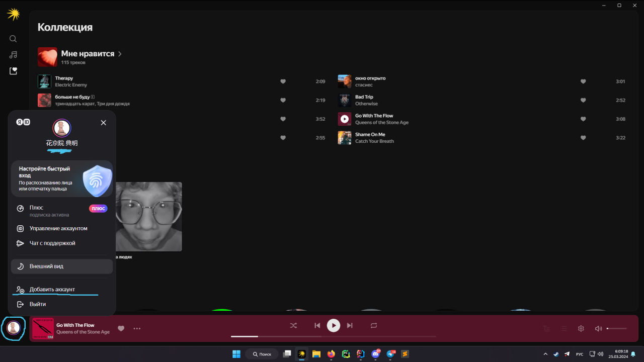Click the avatar picture in account popup
The image size is (644, 362).
click(62, 128)
